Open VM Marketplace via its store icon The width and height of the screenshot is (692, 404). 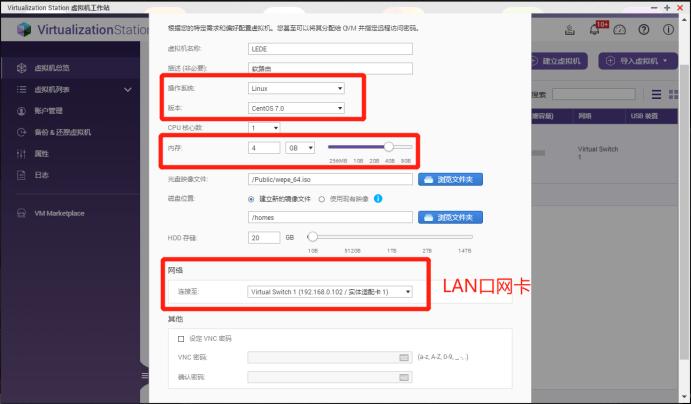[21, 213]
